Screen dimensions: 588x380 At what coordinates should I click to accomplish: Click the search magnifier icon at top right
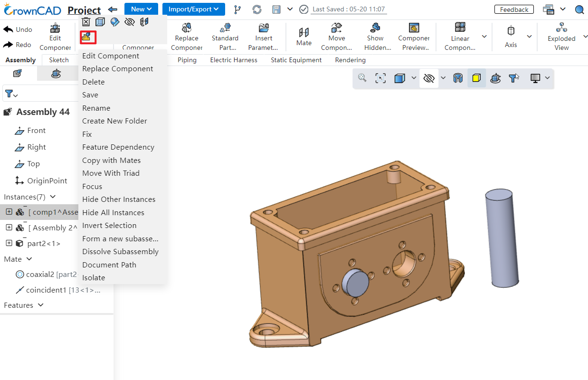click(x=579, y=9)
